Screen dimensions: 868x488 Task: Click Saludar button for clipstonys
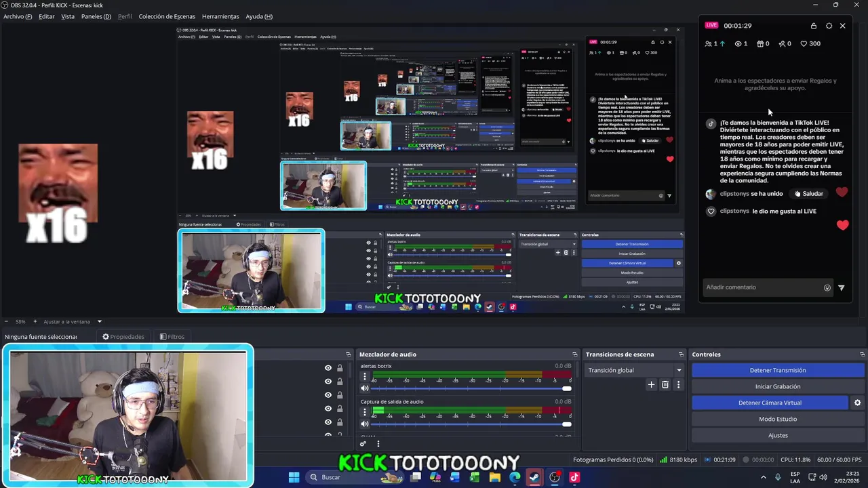point(808,194)
